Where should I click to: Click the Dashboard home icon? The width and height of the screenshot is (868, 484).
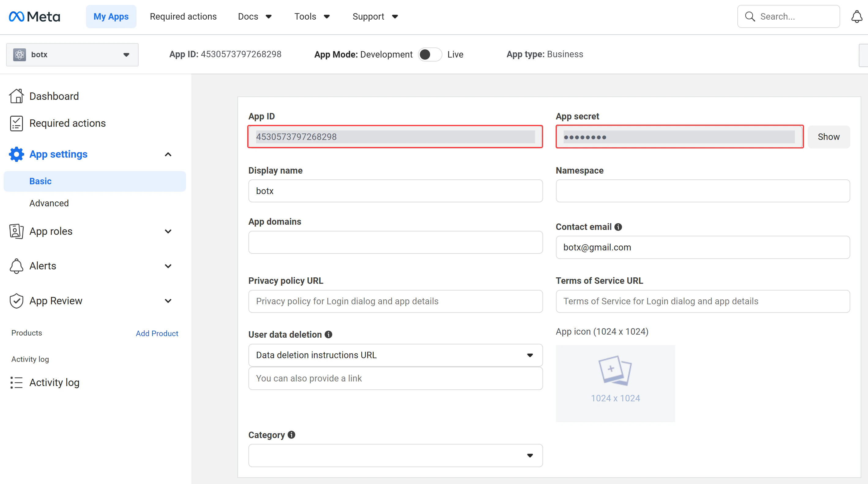click(16, 96)
